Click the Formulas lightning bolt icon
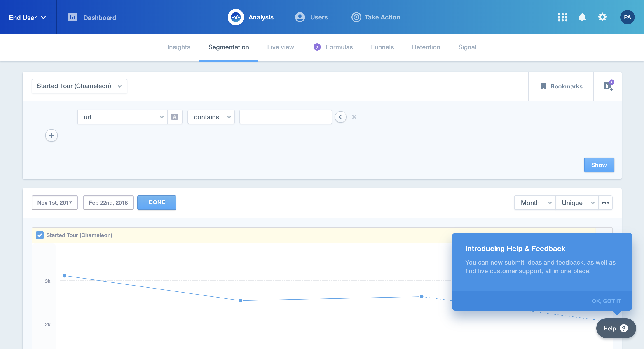 click(x=317, y=47)
